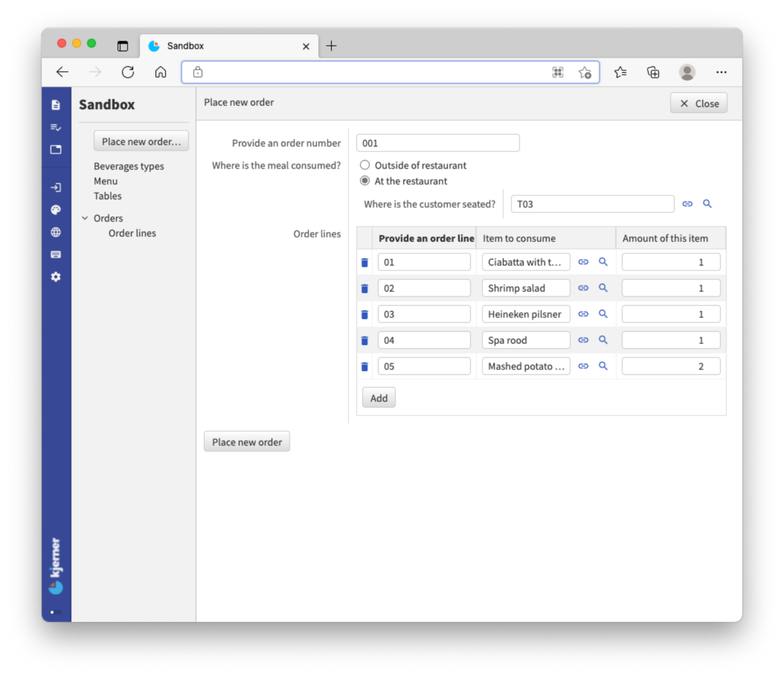The image size is (784, 677).
Task: Reload the page with refresh icon
Action: [x=128, y=72]
